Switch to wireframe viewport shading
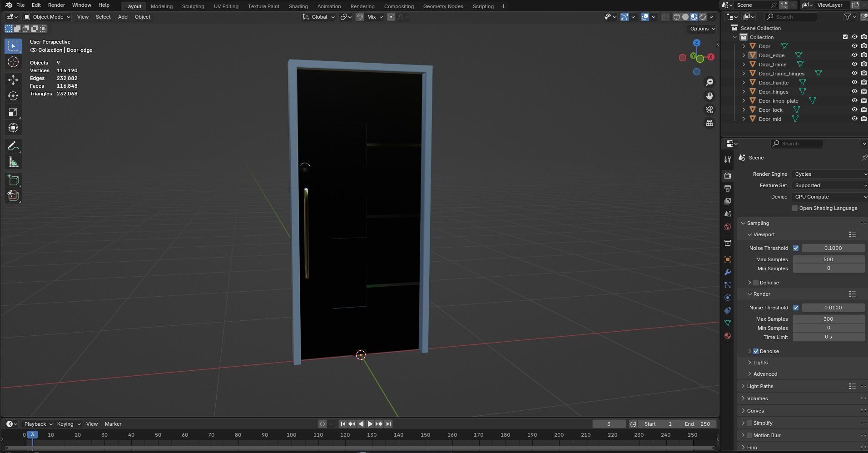This screenshot has height=453, width=868. point(677,17)
